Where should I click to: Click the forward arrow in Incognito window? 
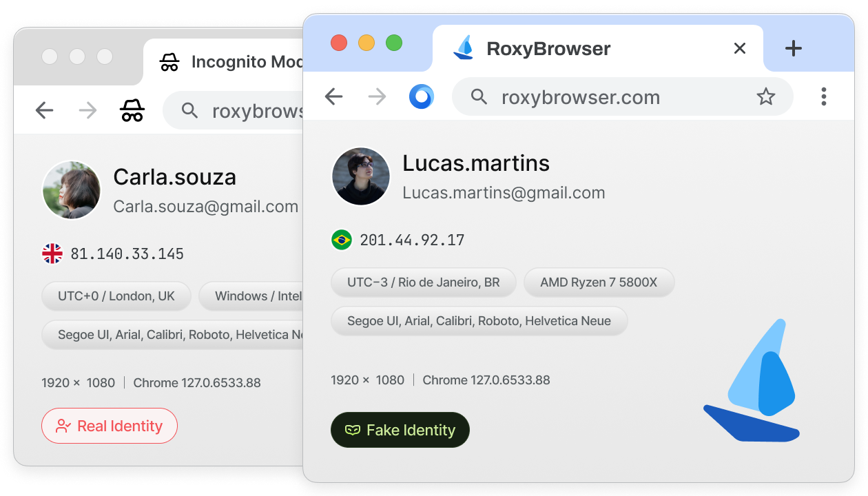tap(87, 110)
